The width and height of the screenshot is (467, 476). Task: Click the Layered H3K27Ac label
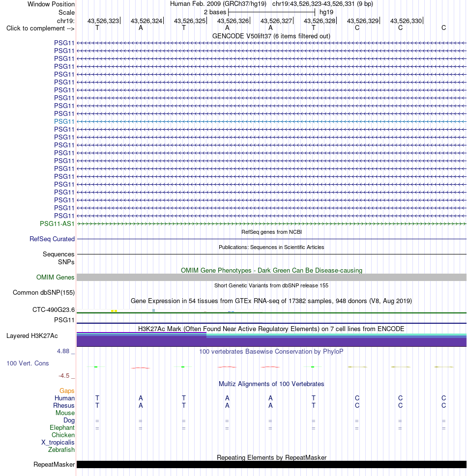(x=32, y=336)
